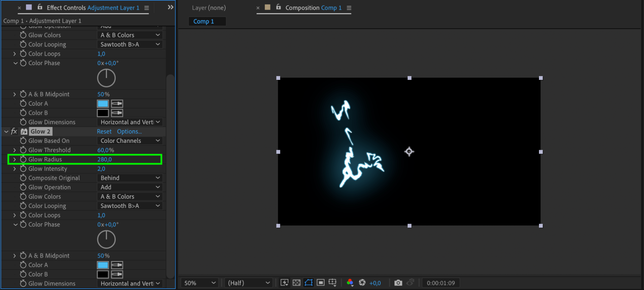Open grid and guide options icon

[x=332, y=283]
